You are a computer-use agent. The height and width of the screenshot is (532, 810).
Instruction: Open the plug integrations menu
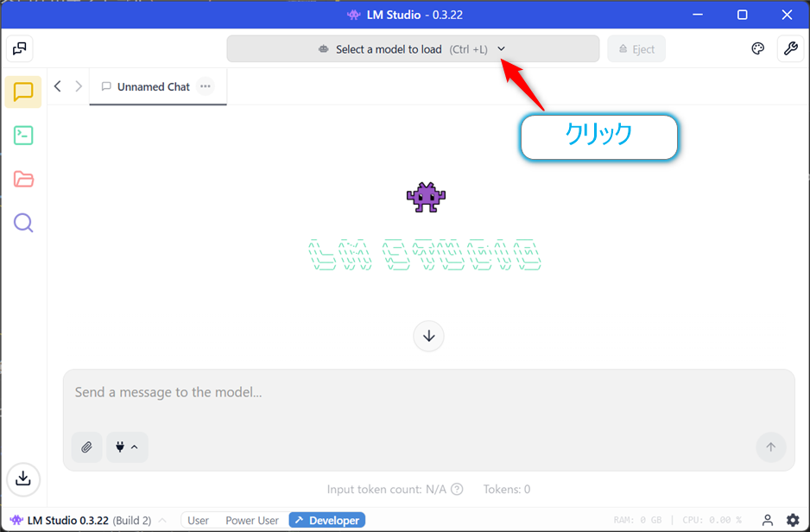coord(127,446)
